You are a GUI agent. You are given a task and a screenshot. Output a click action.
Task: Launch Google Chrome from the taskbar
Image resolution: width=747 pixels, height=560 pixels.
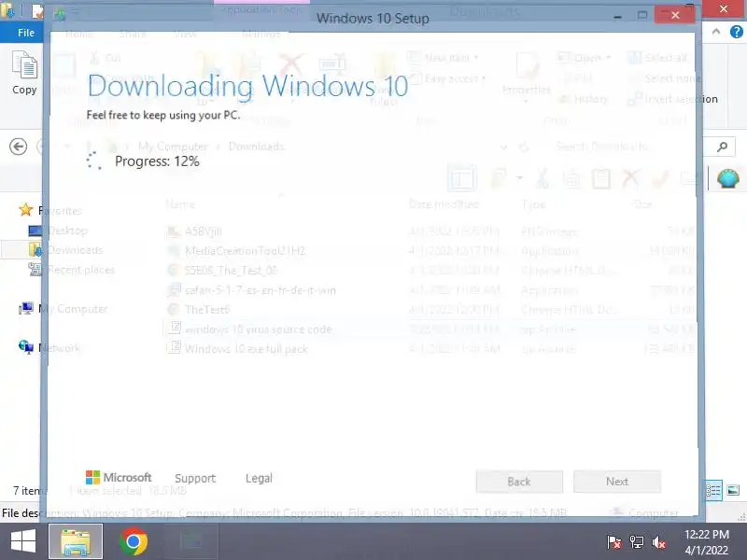[x=134, y=541]
